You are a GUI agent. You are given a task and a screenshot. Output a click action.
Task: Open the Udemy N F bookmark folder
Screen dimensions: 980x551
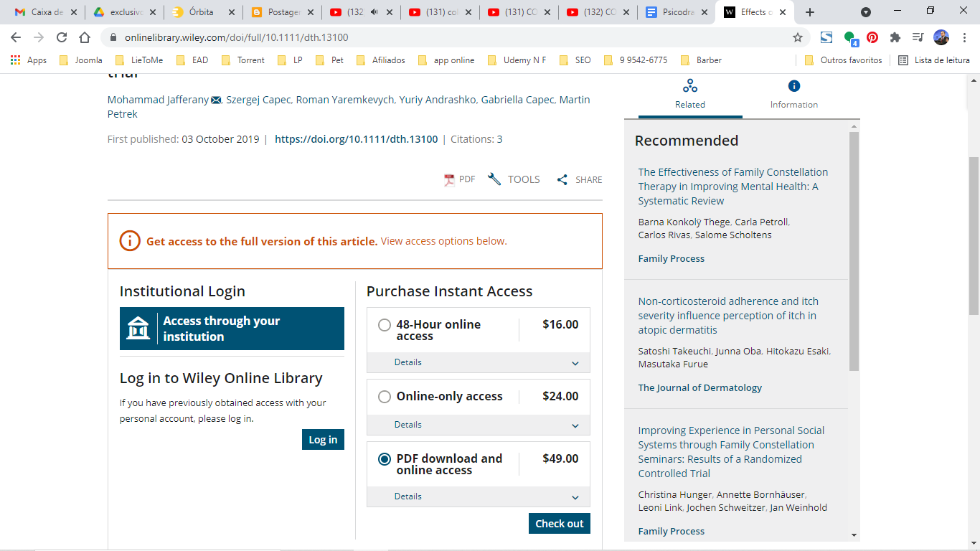pyautogui.click(x=517, y=60)
